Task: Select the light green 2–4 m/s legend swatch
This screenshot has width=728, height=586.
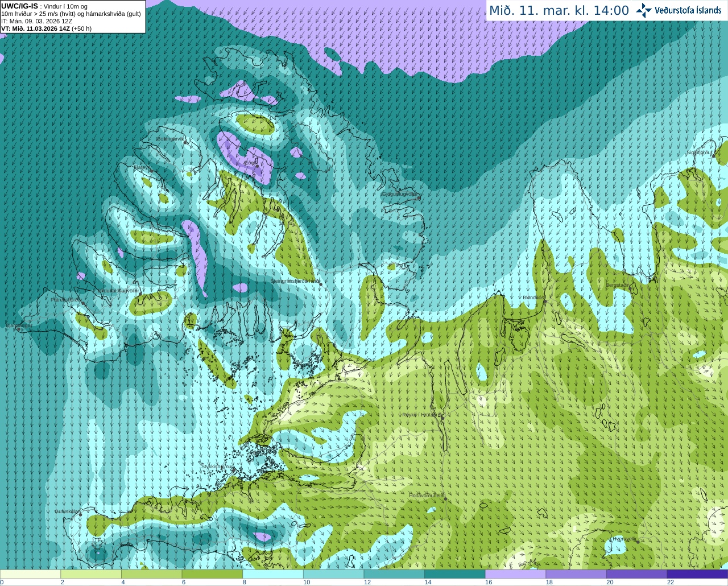Action: point(91,574)
